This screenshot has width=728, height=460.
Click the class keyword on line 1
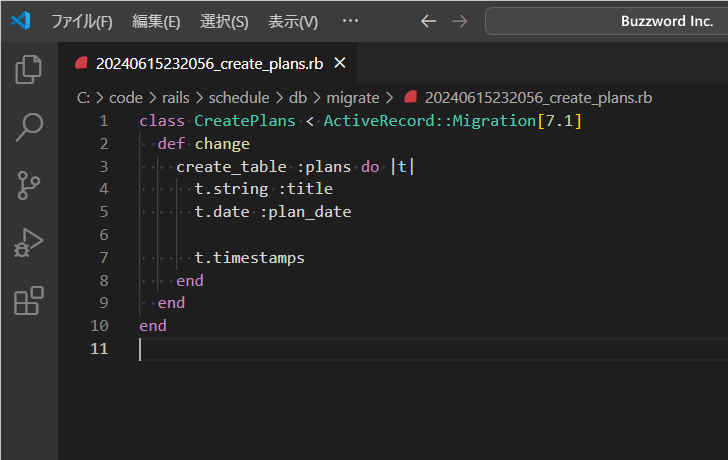pos(162,121)
